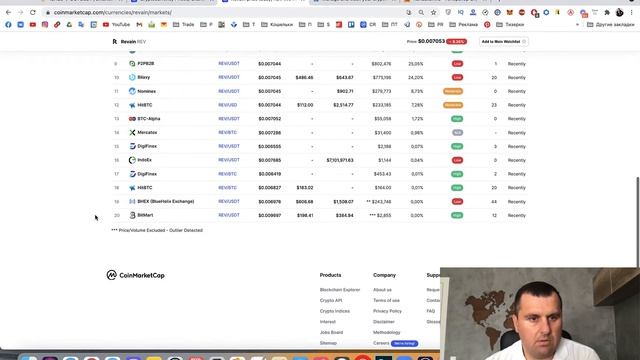Click the P2PB2B exchange logo icon
The width and height of the screenshot is (640, 360).
pyautogui.click(x=132, y=64)
